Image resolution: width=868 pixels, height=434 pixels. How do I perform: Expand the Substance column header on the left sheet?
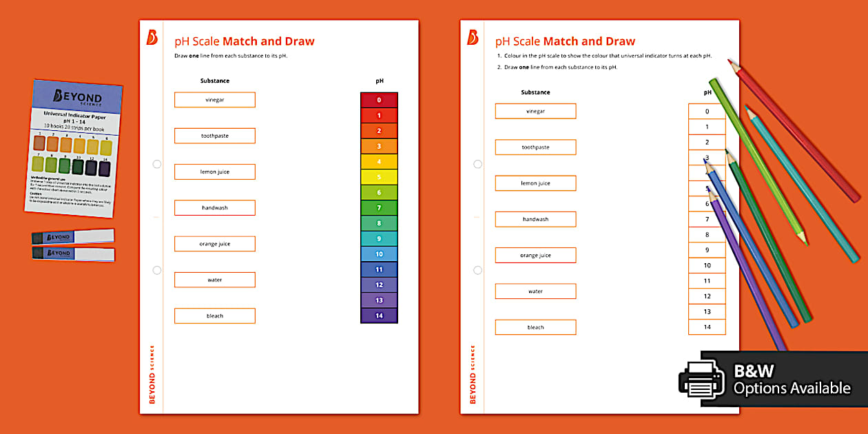(215, 81)
